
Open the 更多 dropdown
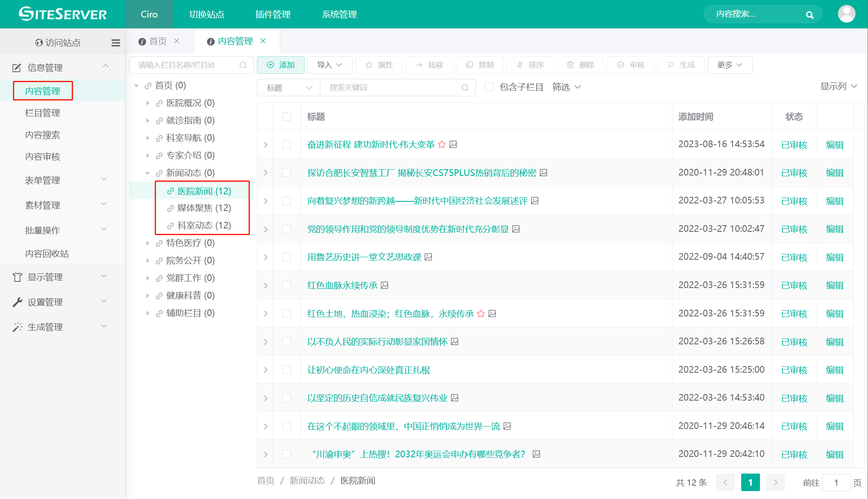click(x=730, y=65)
